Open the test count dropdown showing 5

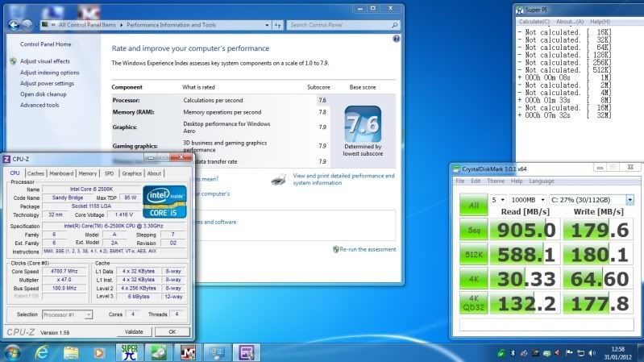click(x=497, y=199)
